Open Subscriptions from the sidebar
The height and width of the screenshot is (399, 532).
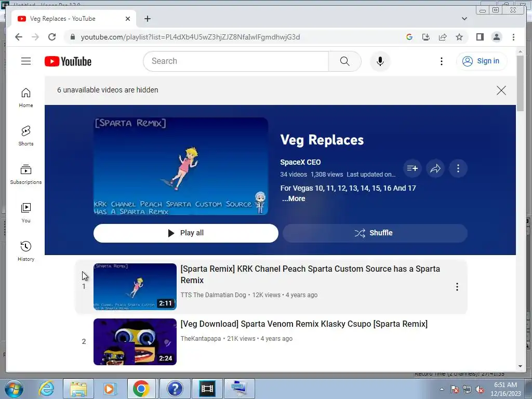(x=26, y=175)
